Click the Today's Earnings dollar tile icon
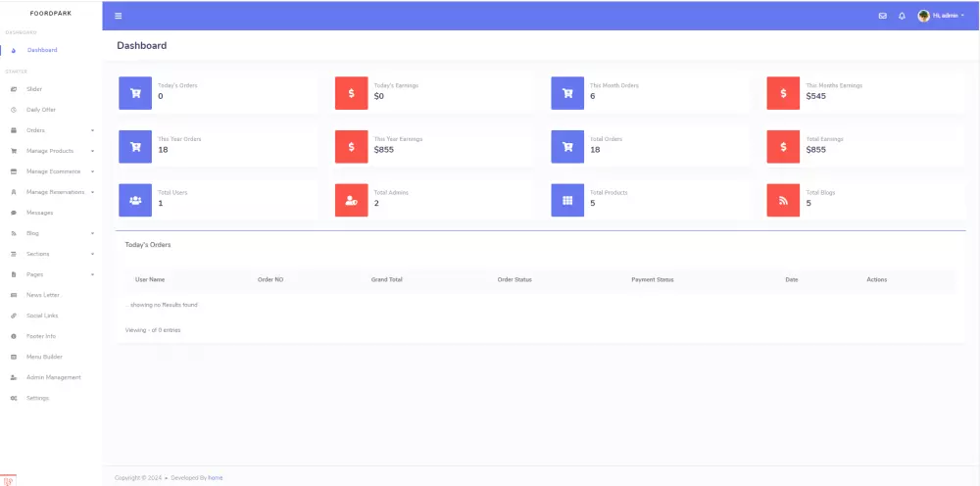Image resolution: width=980 pixels, height=486 pixels. (x=351, y=93)
